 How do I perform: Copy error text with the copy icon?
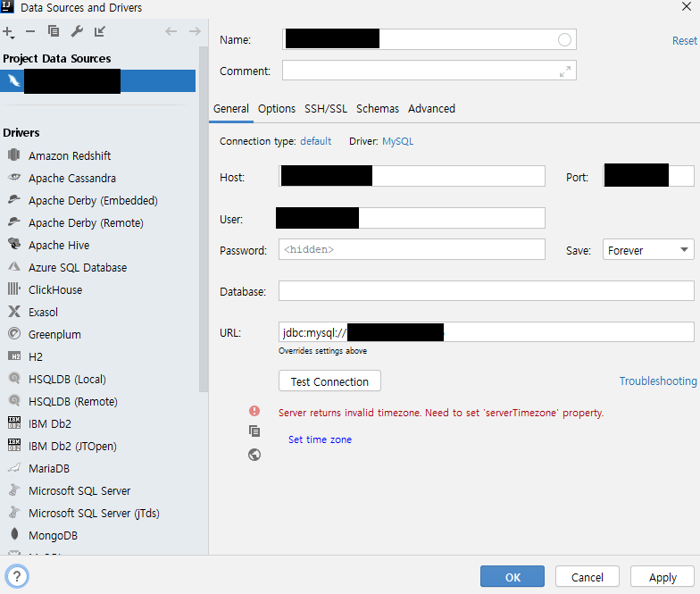pos(254,431)
